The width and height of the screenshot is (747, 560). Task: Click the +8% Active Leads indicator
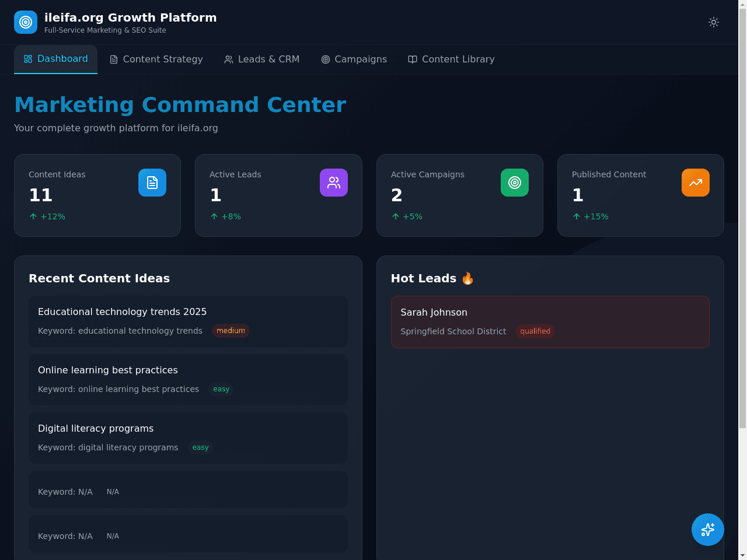[225, 216]
